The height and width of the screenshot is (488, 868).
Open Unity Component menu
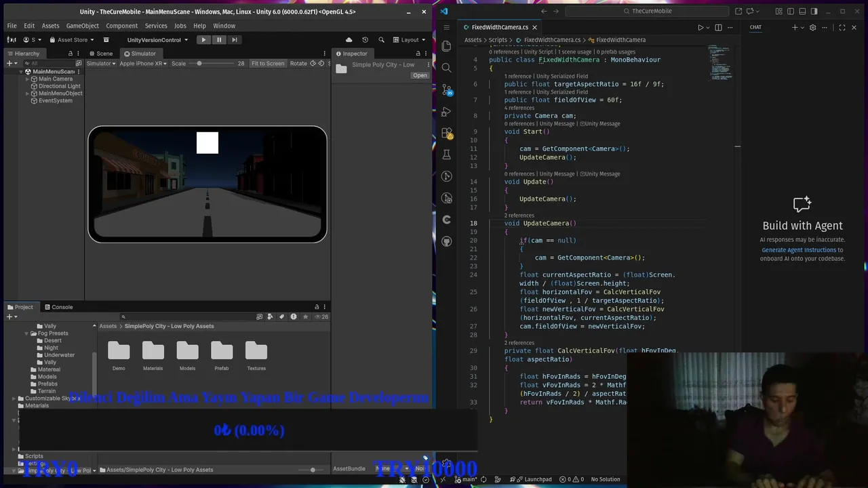pyautogui.click(x=121, y=26)
